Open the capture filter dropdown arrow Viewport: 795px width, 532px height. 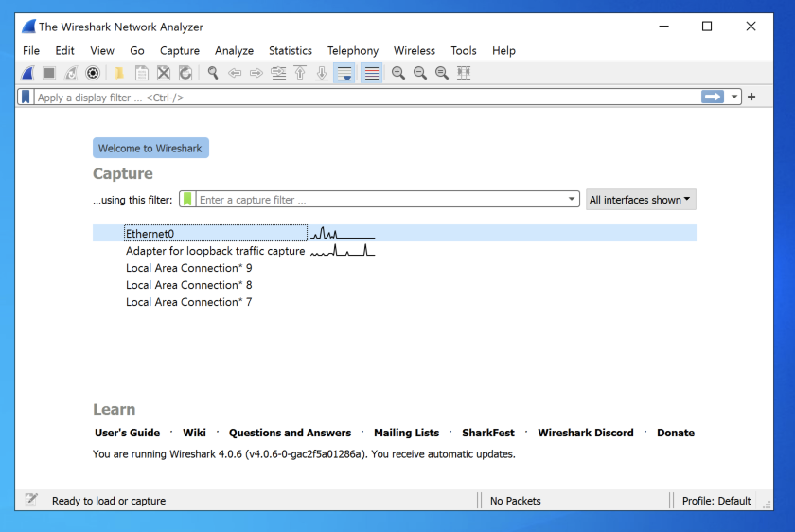tap(572, 200)
